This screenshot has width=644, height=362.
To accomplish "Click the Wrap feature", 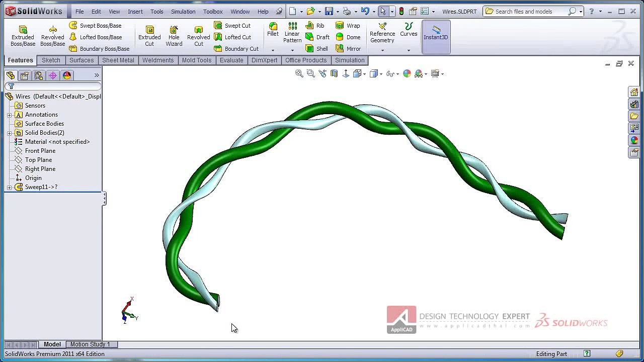I will pos(348,26).
